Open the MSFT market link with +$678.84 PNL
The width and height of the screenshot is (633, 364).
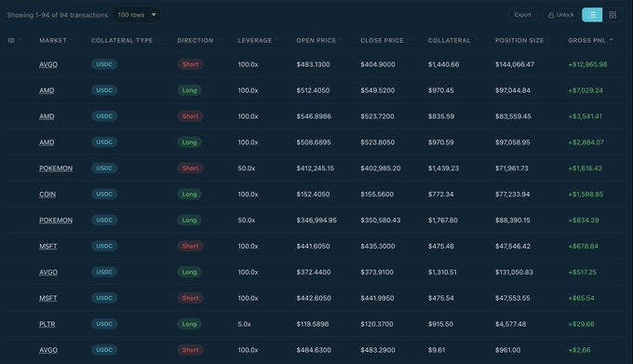click(x=47, y=246)
